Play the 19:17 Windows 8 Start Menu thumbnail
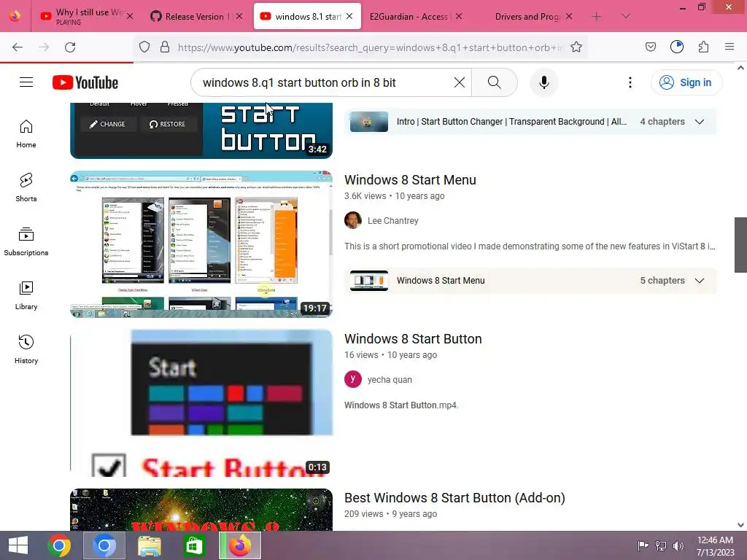The width and height of the screenshot is (747, 560). [201, 244]
